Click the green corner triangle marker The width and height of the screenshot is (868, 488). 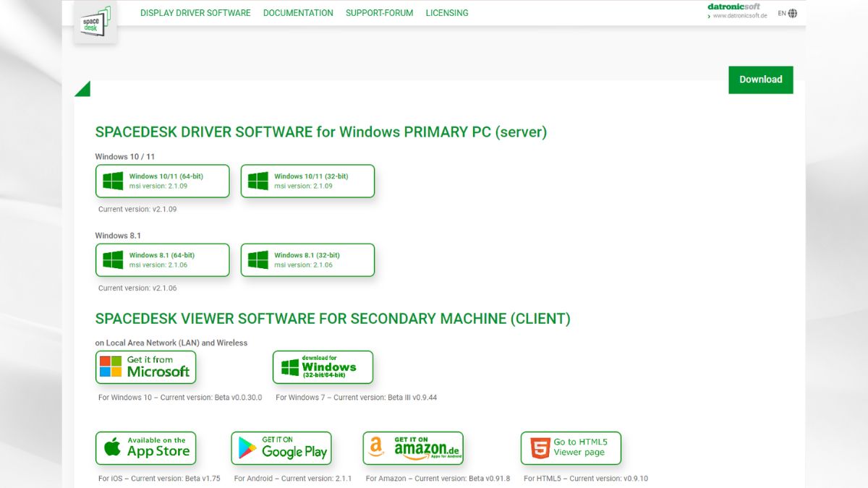(83, 90)
